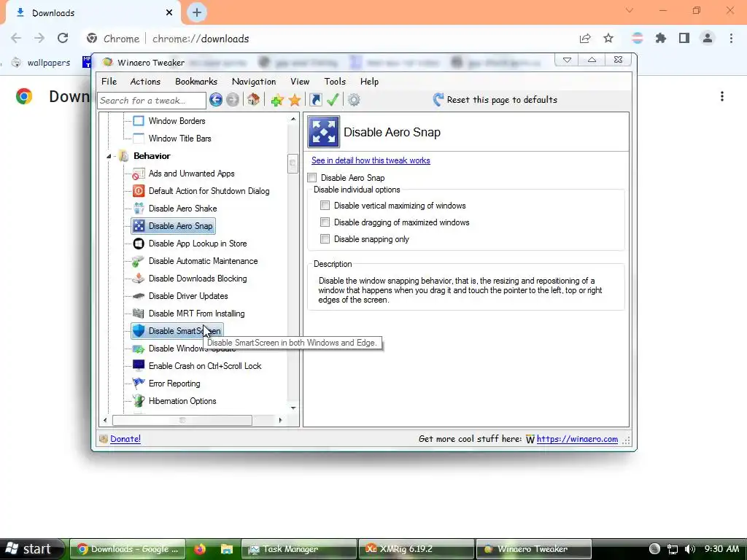Open the https://winaero.com link

click(577, 439)
